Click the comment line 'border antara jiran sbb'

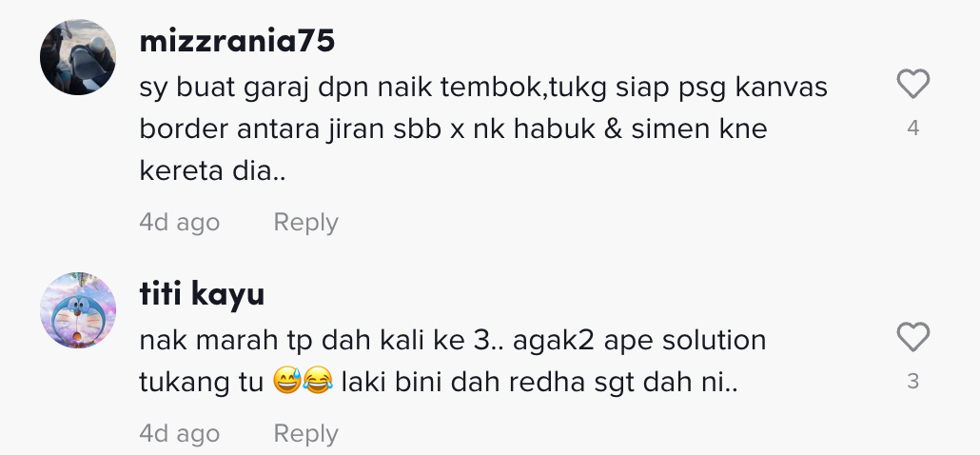coord(453,129)
